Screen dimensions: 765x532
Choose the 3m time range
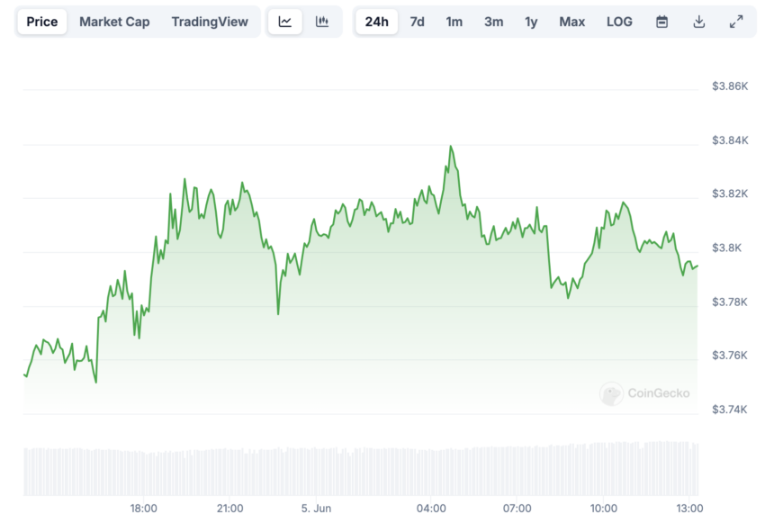[x=494, y=22]
